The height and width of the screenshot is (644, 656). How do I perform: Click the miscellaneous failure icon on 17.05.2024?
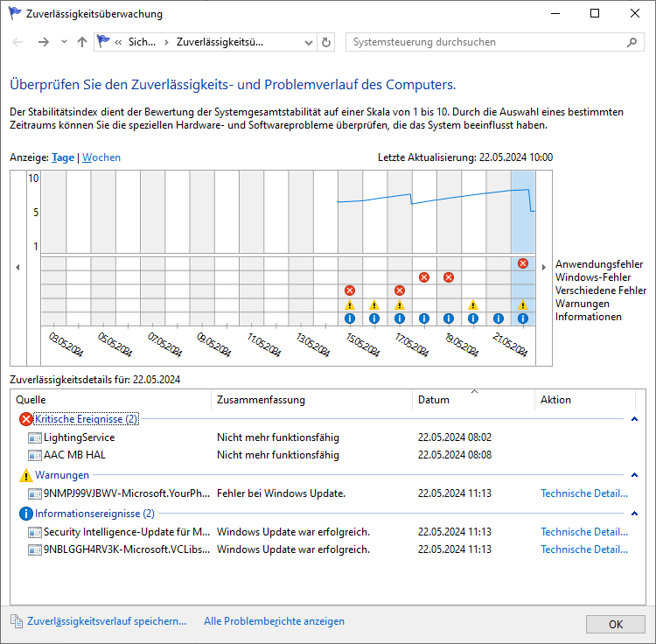(400, 290)
